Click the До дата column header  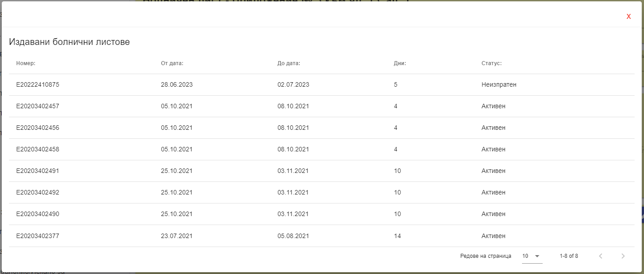tap(289, 63)
